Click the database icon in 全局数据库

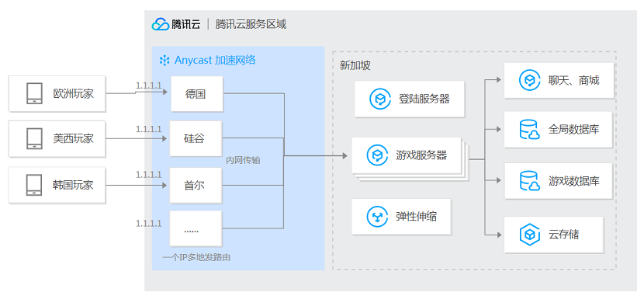coord(530,130)
